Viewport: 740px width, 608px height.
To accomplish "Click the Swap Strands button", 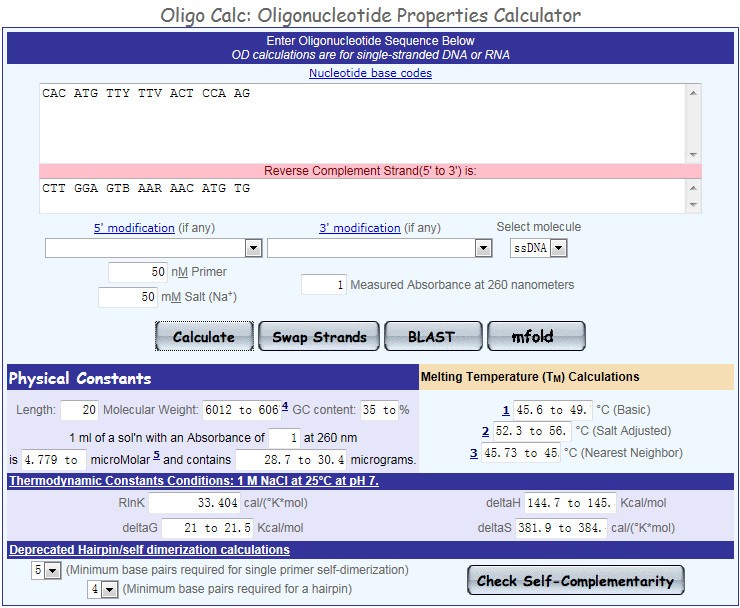I will click(x=319, y=336).
